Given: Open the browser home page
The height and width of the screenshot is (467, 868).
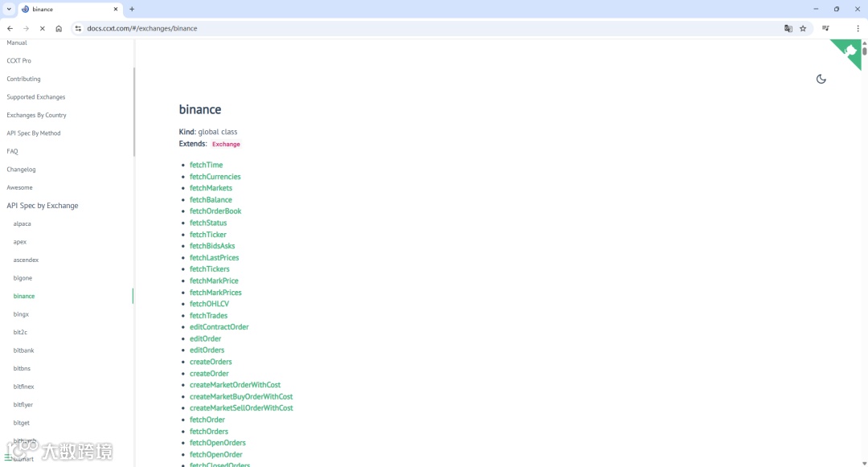Looking at the screenshot, I should pos(59,28).
